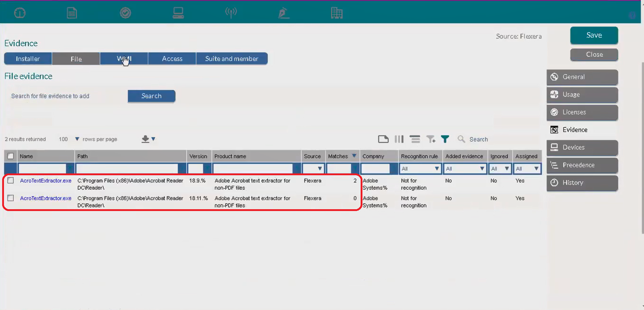Screen dimensions: 644x310
Task: Open the Ignored filter dropdown
Action: point(500,169)
